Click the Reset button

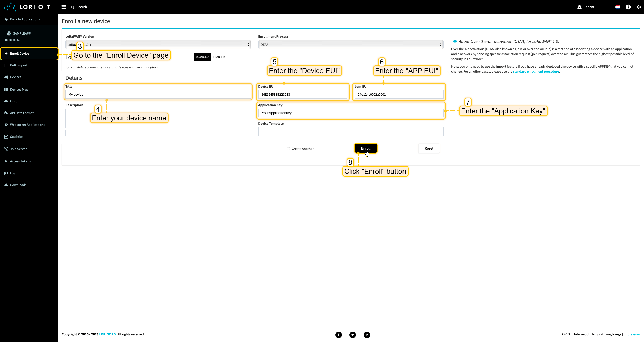[x=429, y=148]
